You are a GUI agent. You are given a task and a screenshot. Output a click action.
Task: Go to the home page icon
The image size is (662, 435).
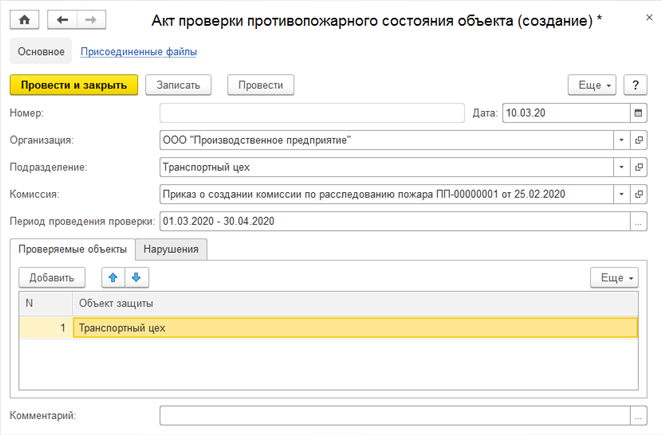tap(24, 20)
